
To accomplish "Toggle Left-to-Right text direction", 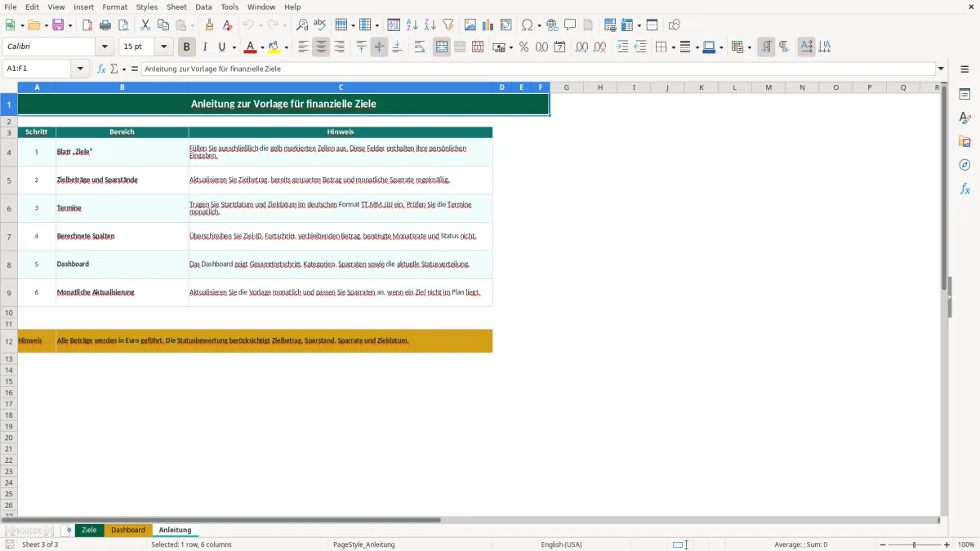I will click(x=766, y=47).
